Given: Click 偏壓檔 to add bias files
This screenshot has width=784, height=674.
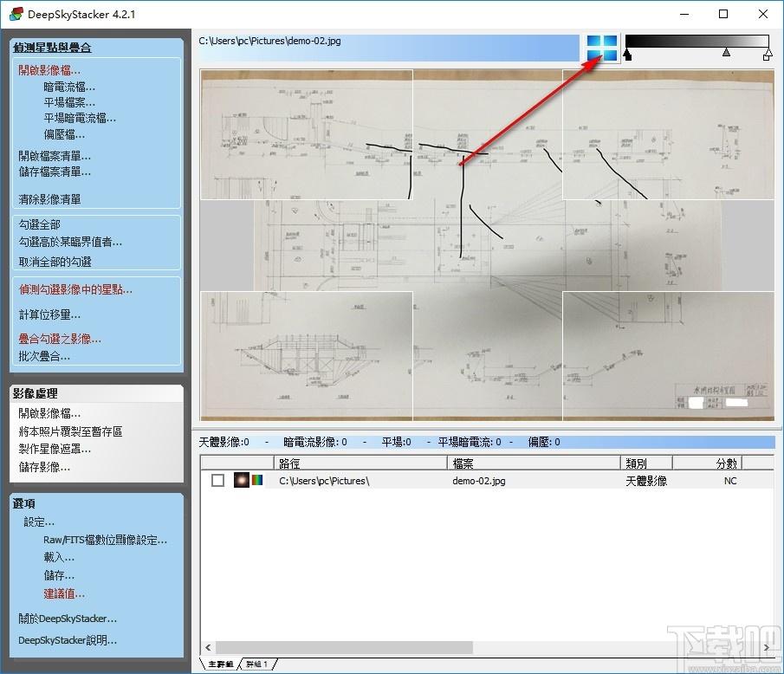Looking at the screenshot, I should [64, 134].
